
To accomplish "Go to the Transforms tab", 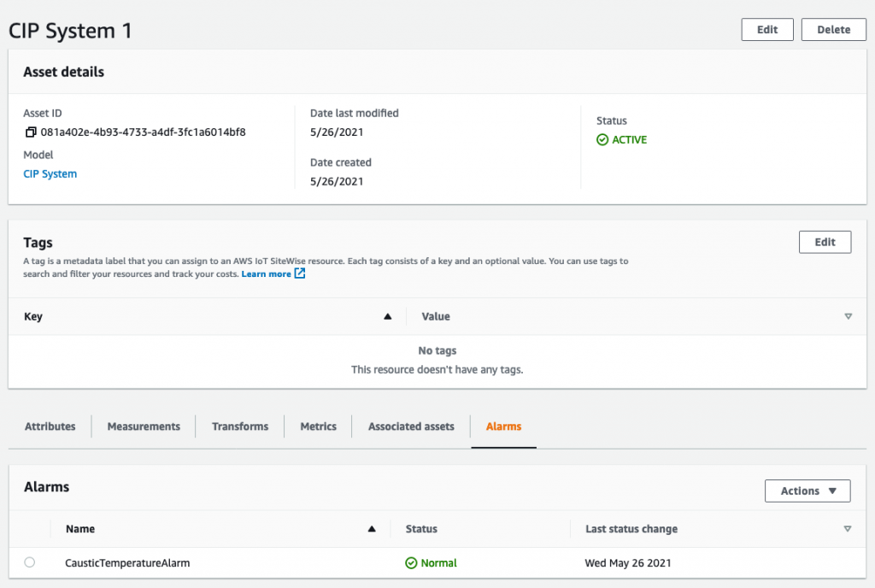I will (240, 426).
